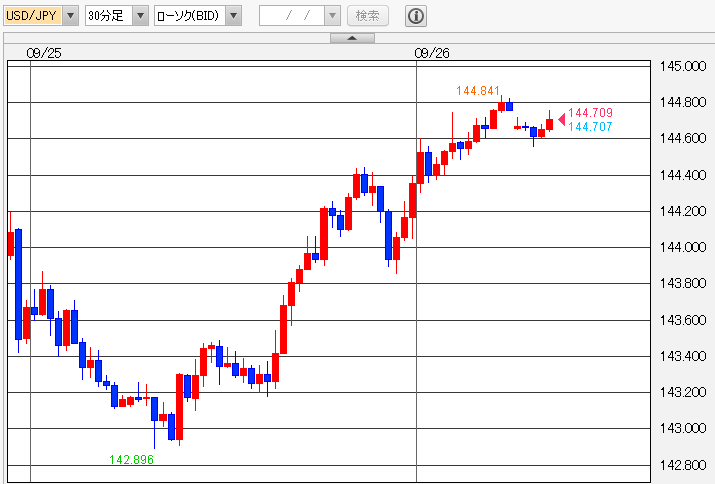Open the date picker dropdown arrow
The height and width of the screenshot is (484, 715).
tap(332, 16)
